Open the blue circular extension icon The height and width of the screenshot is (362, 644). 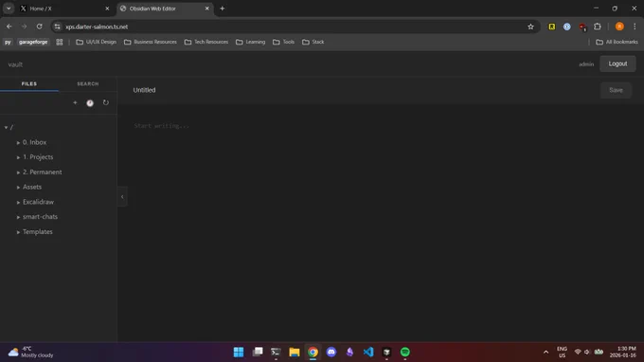tap(566, 27)
